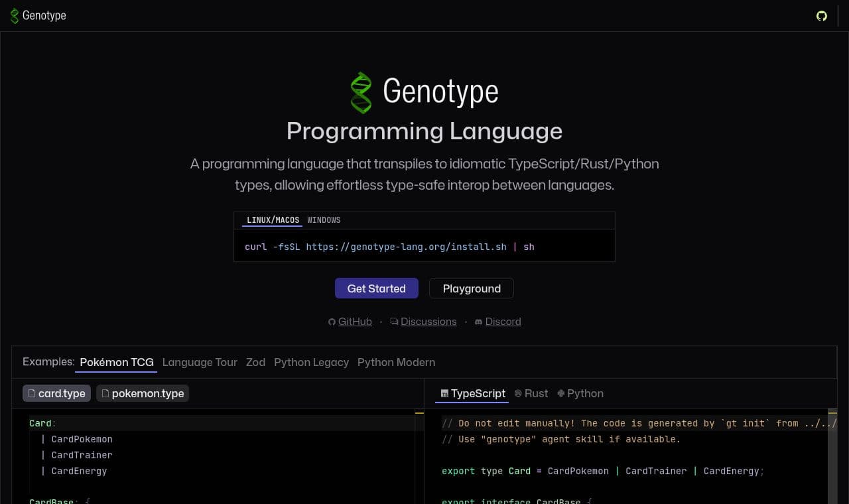Switch install command to LINUX/MACOS tab
The height and width of the screenshot is (504, 849).
[x=273, y=220]
